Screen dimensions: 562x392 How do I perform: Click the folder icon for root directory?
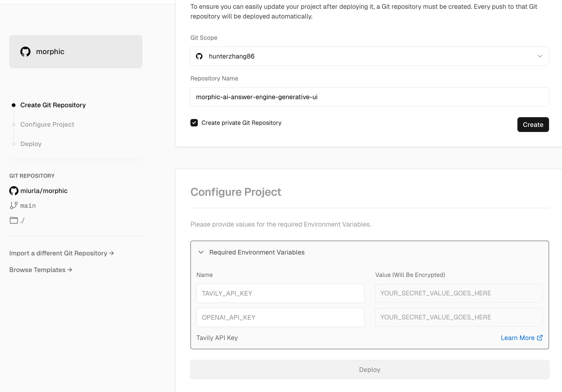coord(14,220)
